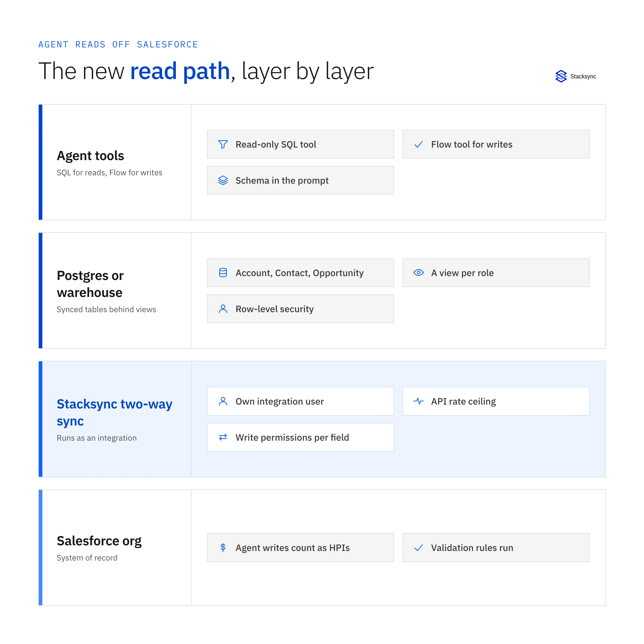
Task: Click the funnel icon beside Read-only SQL tool
Action: tap(223, 144)
